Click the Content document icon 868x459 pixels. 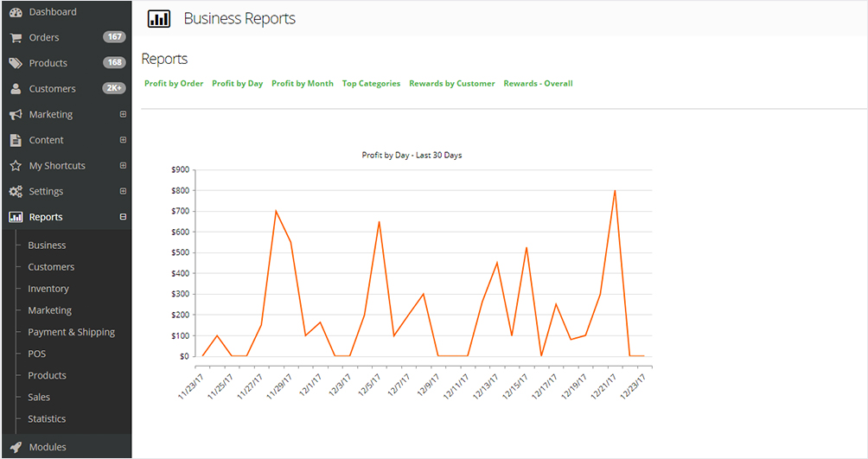(x=15, y=140)
